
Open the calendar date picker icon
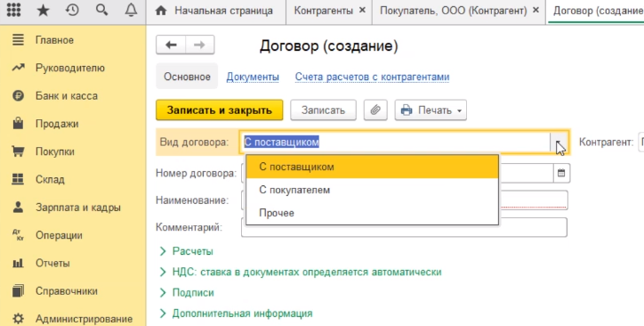tap(561, 173)
